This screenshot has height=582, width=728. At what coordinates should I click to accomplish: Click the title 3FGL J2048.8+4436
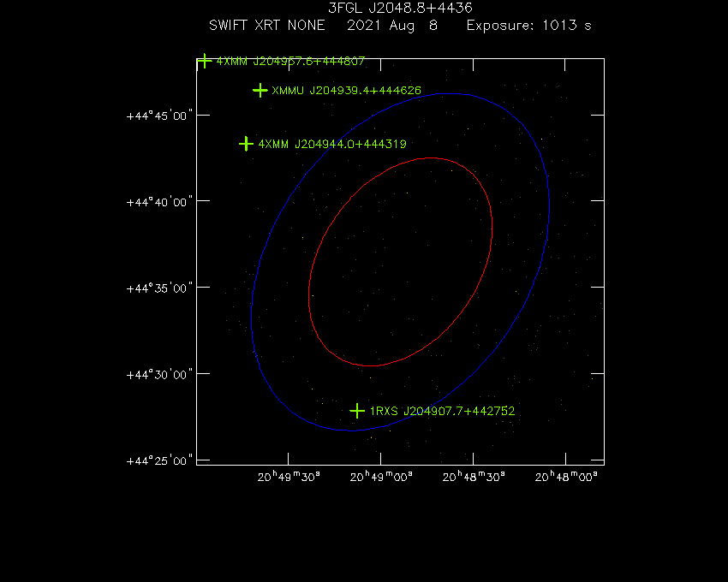tap(400, 8)
